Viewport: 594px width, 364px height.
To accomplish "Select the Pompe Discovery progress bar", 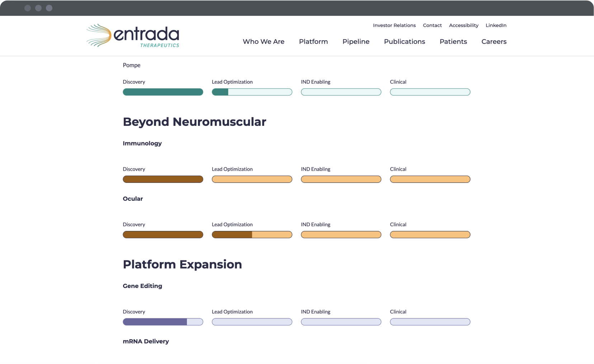I will (x=163, y=92).
